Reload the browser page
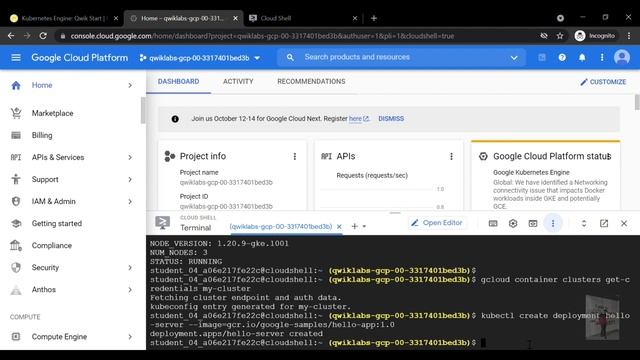640x360 pixels. (43, 36)
